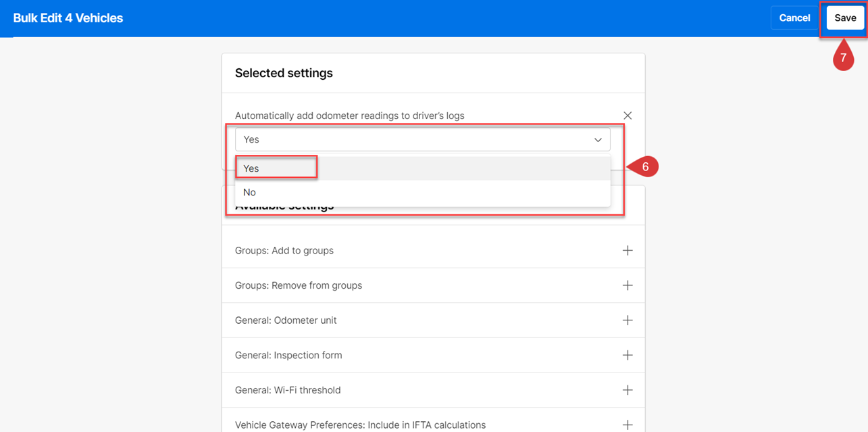
Task: Collapse the odometer readings dropdown chevron
Action: [x=598, y=140]
